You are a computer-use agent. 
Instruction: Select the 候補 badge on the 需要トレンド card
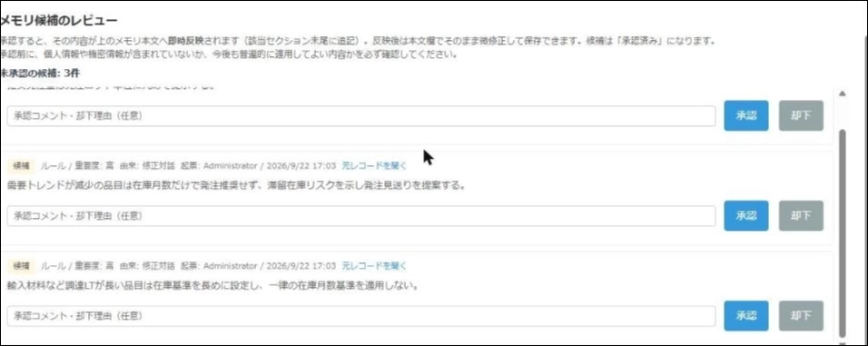[x=22, y=165]
